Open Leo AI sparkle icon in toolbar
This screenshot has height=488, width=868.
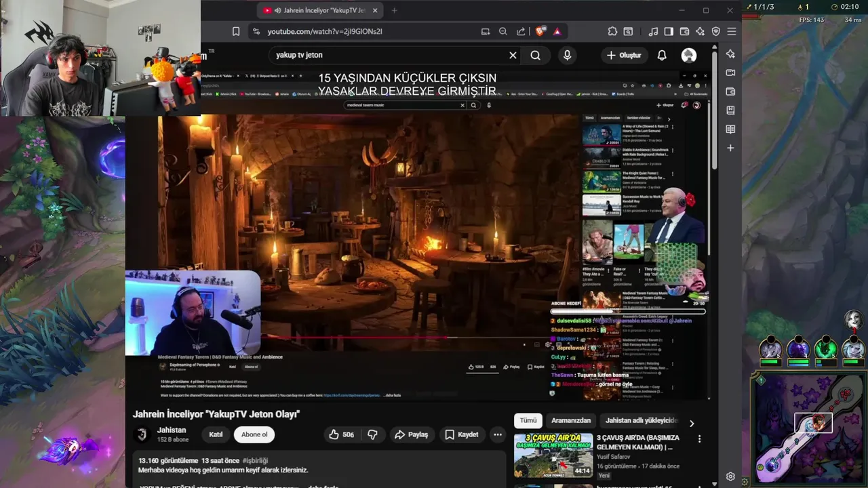point(700,31)
